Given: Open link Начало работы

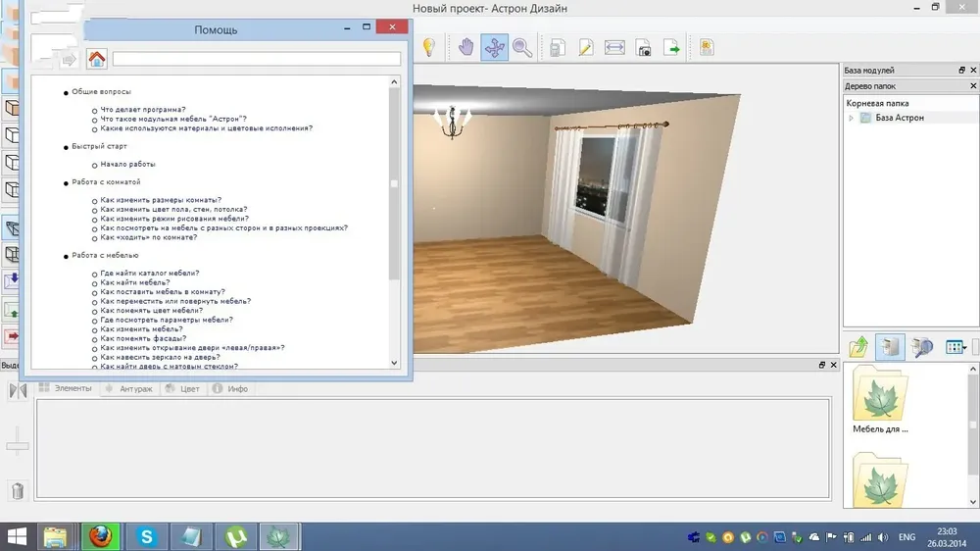Looking at the screenshot, I should tap(127, 164).
